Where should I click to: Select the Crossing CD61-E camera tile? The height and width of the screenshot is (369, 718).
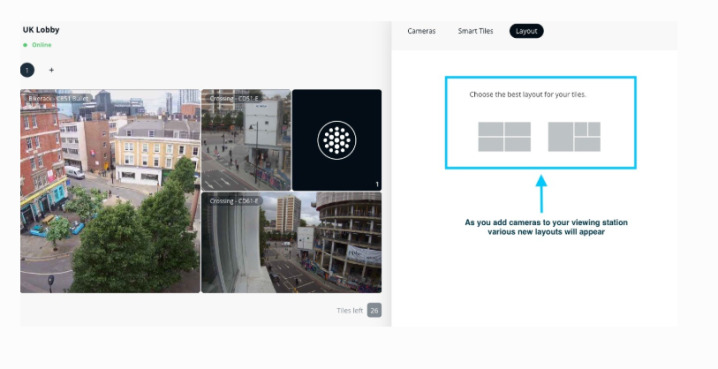(x=291, y=243)
